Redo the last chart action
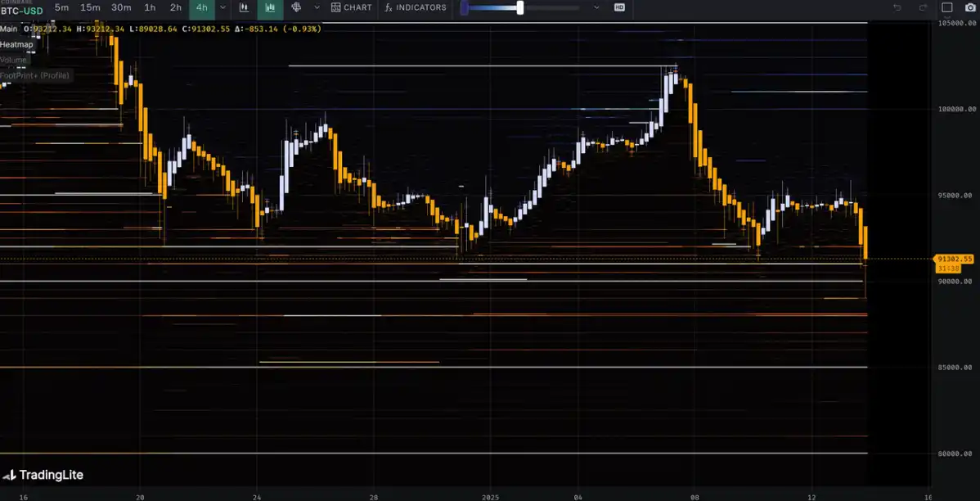Screen dimensions: 980x501 pos(923,7)
